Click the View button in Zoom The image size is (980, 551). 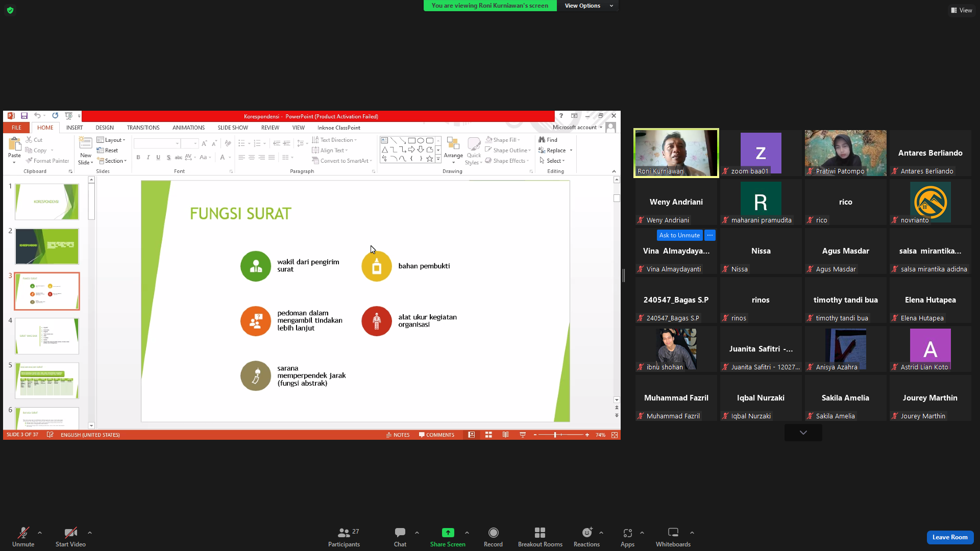point(962,10)
